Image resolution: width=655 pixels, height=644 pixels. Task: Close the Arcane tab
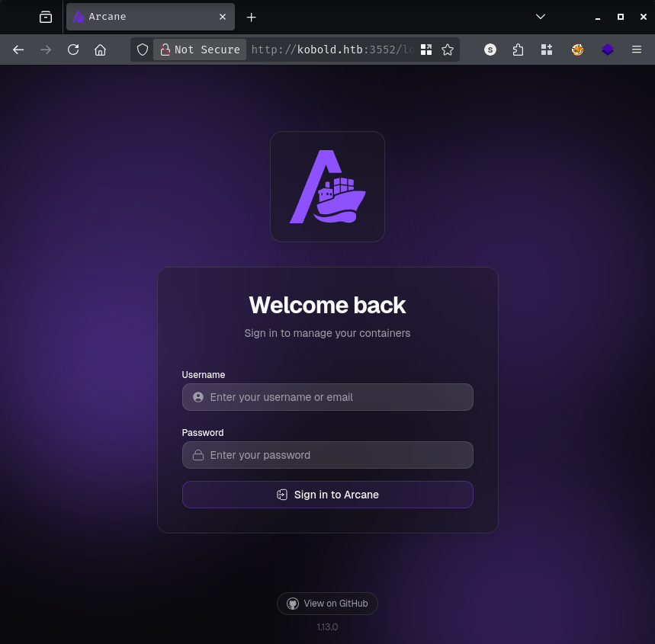[223, 17]
